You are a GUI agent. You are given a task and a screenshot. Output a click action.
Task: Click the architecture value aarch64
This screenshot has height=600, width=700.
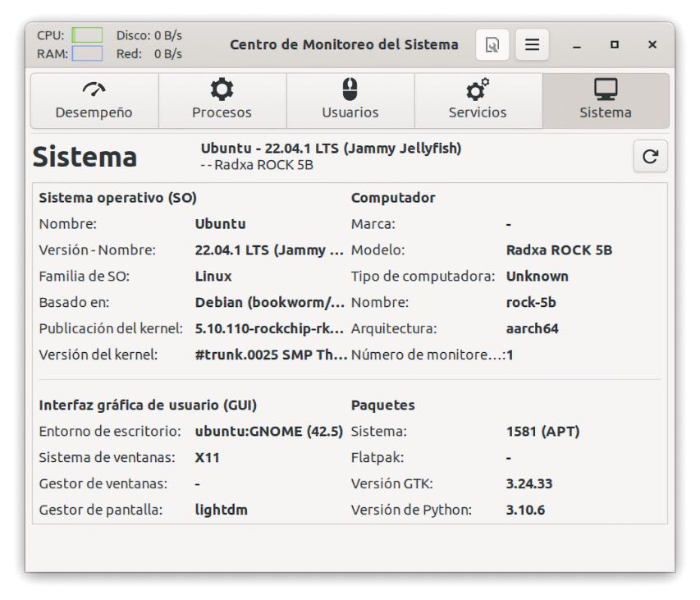tap(532, 328)
